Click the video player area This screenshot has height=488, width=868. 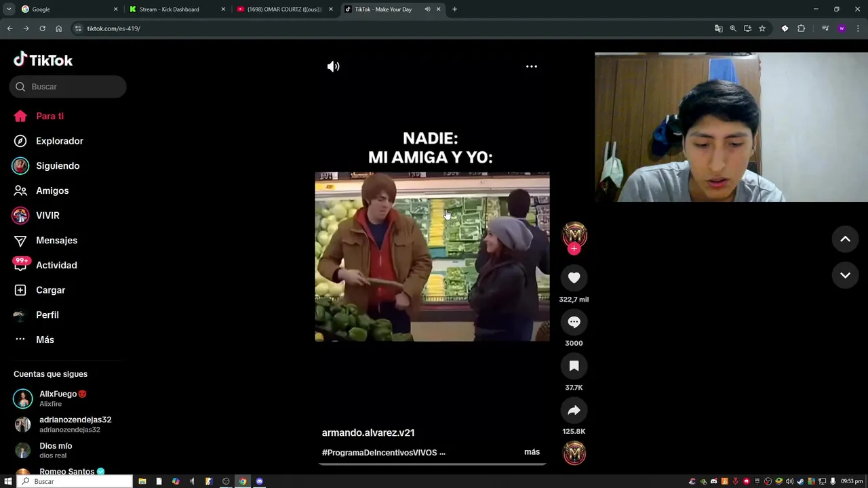point(432,256)
